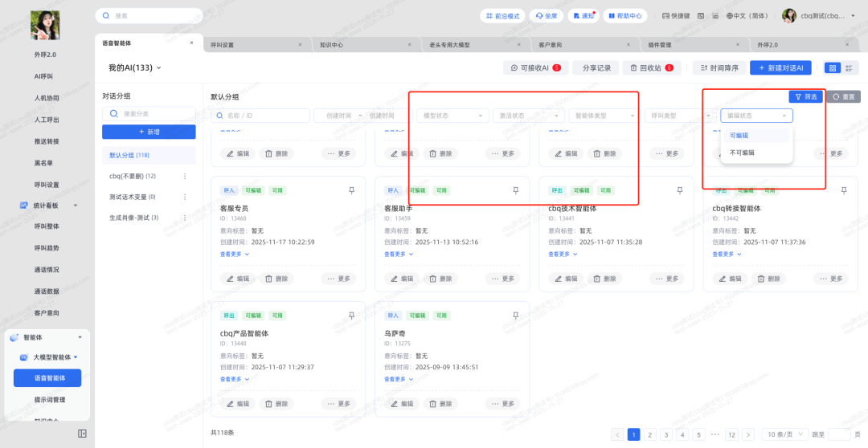Choose 可编辑 in the edit status list
Image resolution: width=868 pixels, height=448 pixels.
click(739, 135)
